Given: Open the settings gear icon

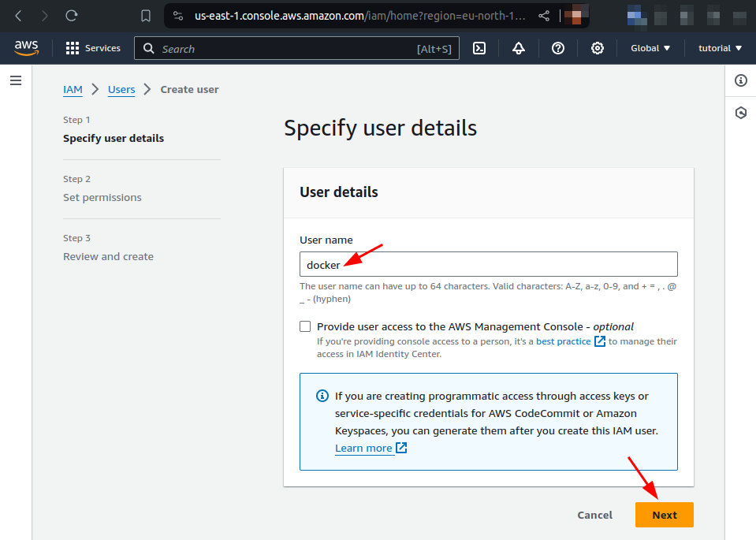Looking at the screenshot, I should 597,48.
